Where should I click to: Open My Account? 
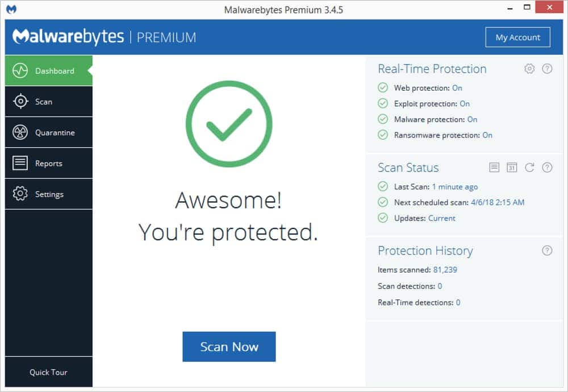[517, 37]
